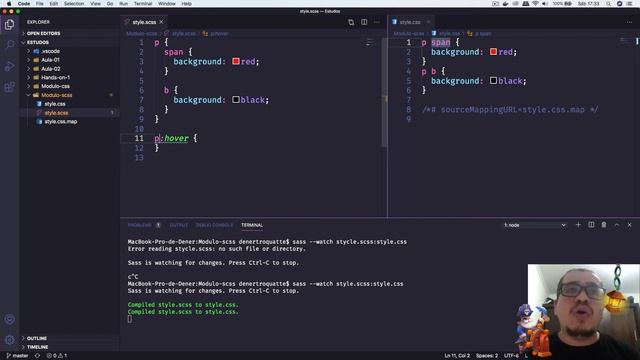Open more actions for the style.scss editor
This screenshot has height=360, width=640.
pyautogui.click(x=377, y=22)
